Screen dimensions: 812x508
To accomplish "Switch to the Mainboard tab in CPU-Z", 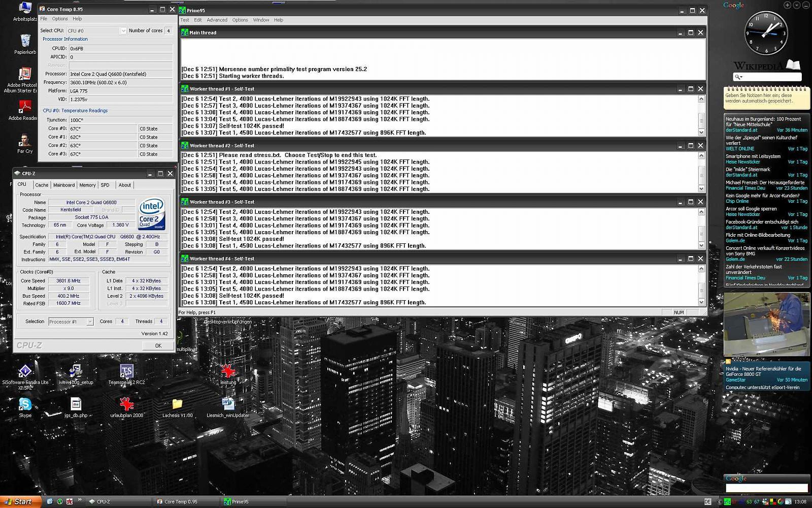I will tap(64, 185).
